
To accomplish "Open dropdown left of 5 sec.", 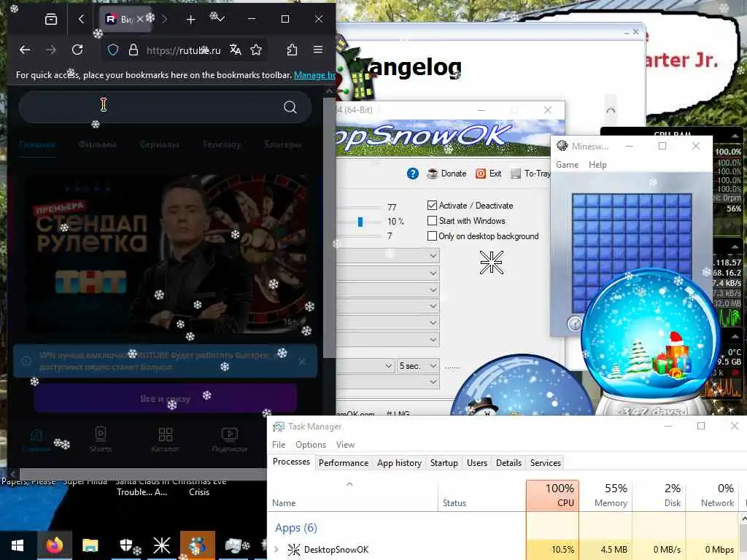I will point(365,366).
